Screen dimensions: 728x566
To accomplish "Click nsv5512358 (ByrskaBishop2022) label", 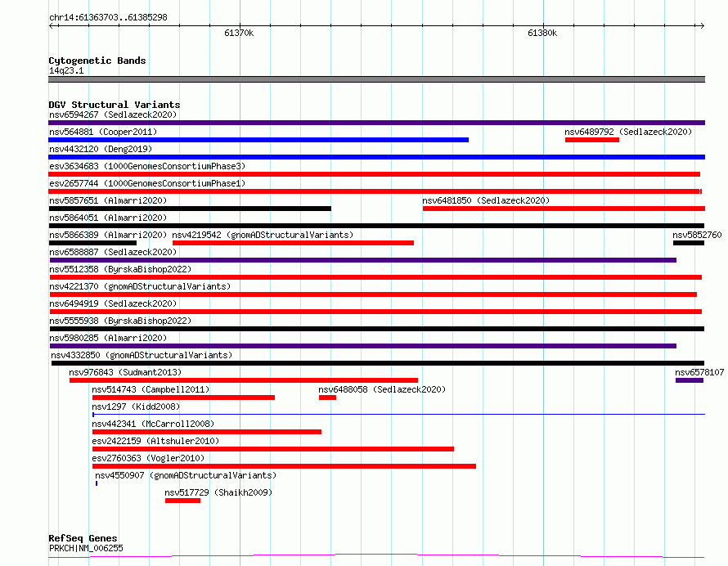I will [120, 269].
